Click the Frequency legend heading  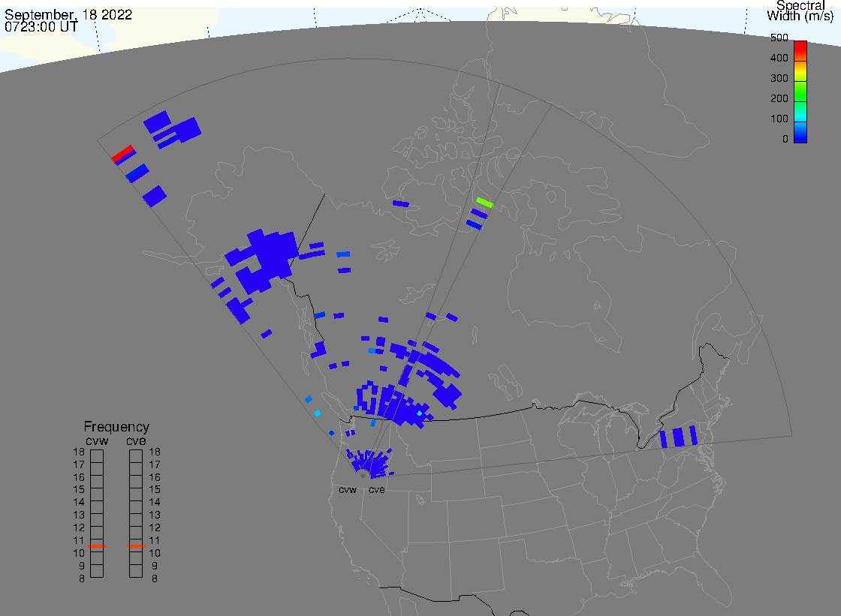(x=116, y=427)
